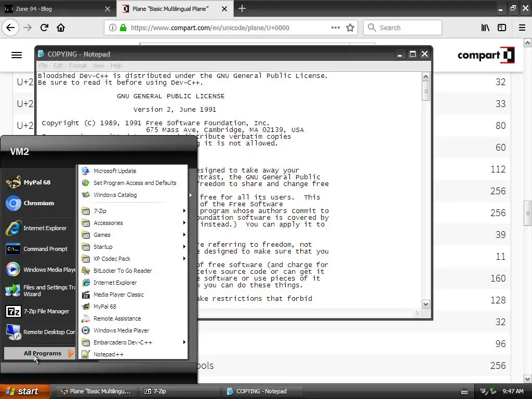Open a new browser tab
This screenshot has height=399, width=532.
(242, 8)
